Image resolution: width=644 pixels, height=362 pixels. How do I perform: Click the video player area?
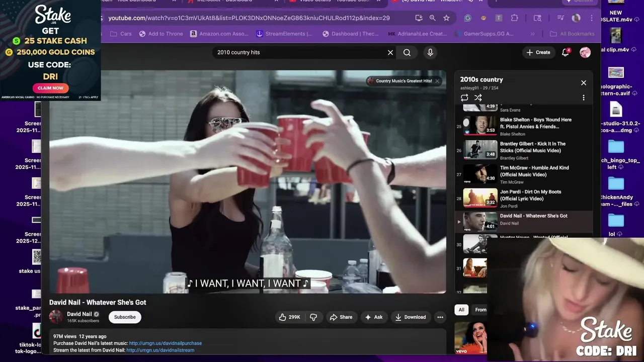248,182
